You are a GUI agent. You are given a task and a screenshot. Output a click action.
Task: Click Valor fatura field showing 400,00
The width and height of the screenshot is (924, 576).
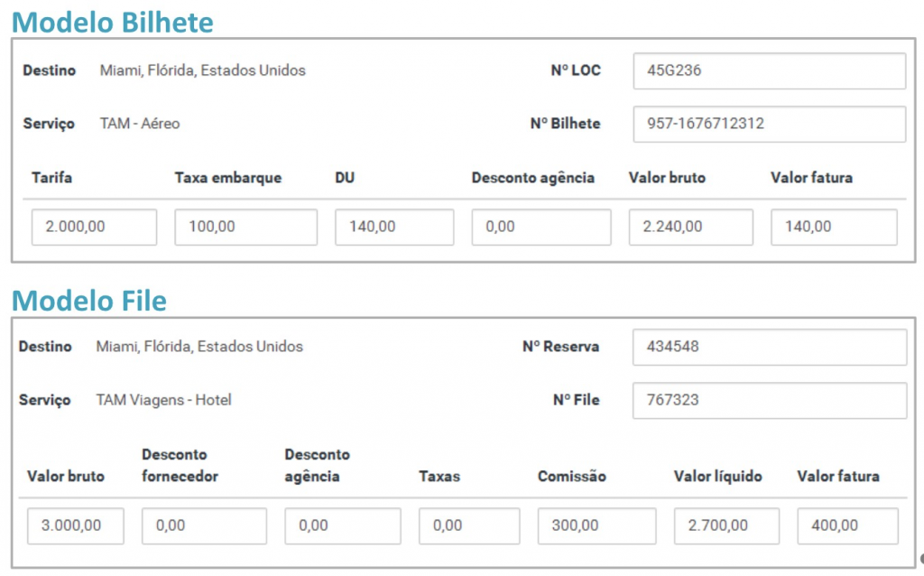pos(848,525)
